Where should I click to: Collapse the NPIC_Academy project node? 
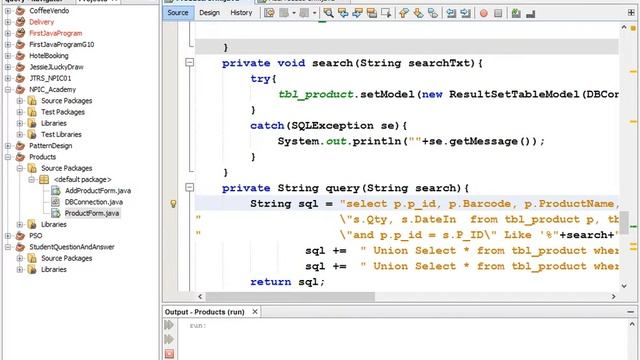point(8,89)
